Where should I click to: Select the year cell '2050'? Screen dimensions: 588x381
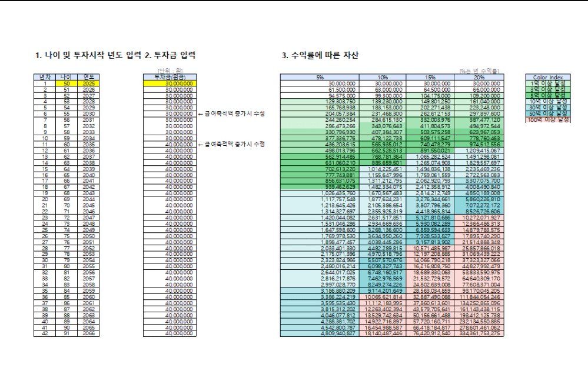pyautogui.click(x=88, y=236)
